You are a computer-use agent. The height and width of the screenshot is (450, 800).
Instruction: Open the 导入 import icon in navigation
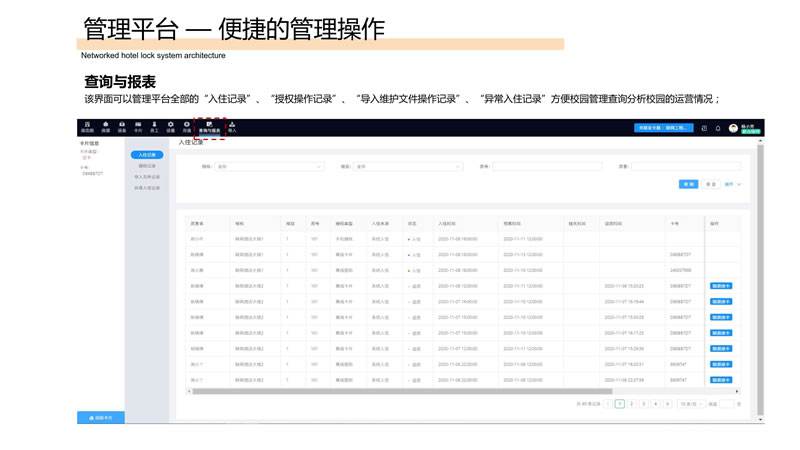pyautogui.click(x=232, y=127)
